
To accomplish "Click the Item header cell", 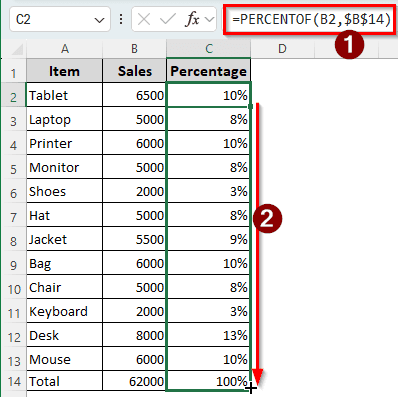I will click(64, 71).
